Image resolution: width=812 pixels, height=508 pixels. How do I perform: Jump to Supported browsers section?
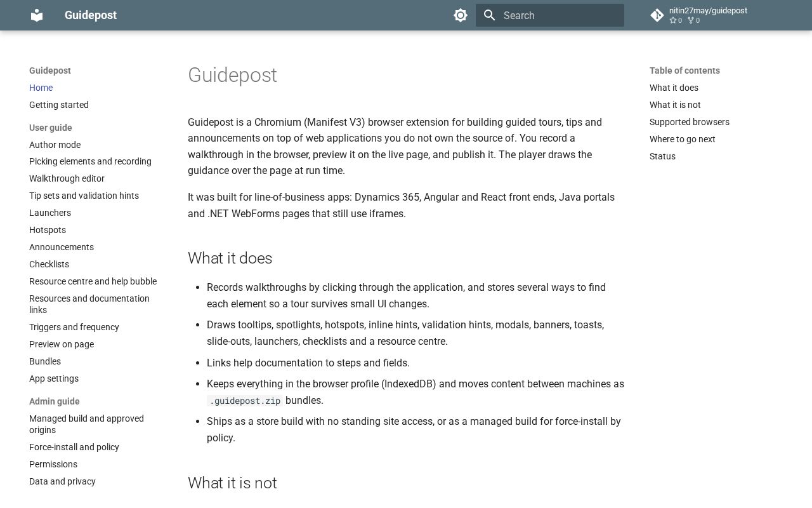pos(690,122)
